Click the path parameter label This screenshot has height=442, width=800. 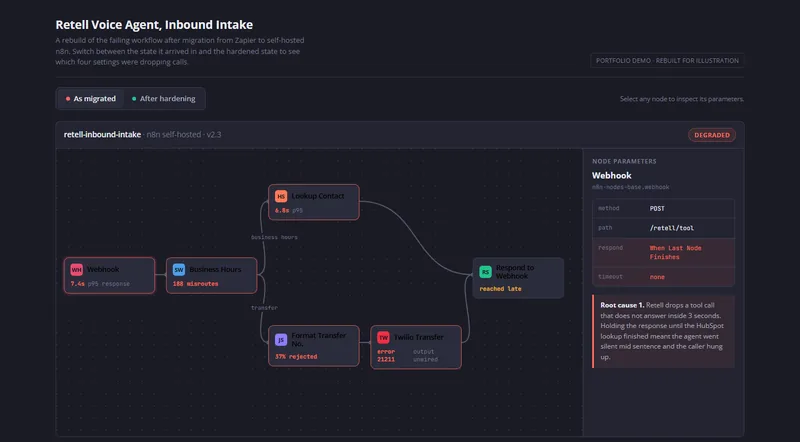[x=605, y=228]
